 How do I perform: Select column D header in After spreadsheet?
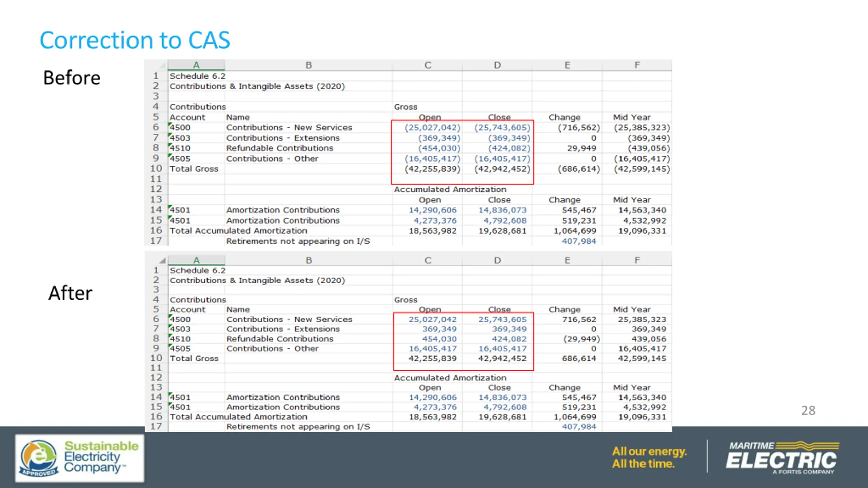click(x=497, y=260)
